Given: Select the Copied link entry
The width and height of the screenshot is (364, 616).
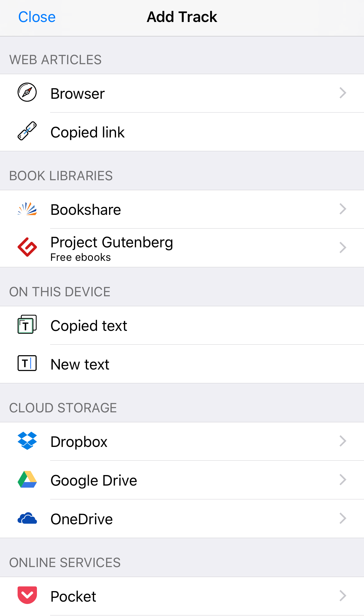Looking at the screenshot, I should point(182,132).
